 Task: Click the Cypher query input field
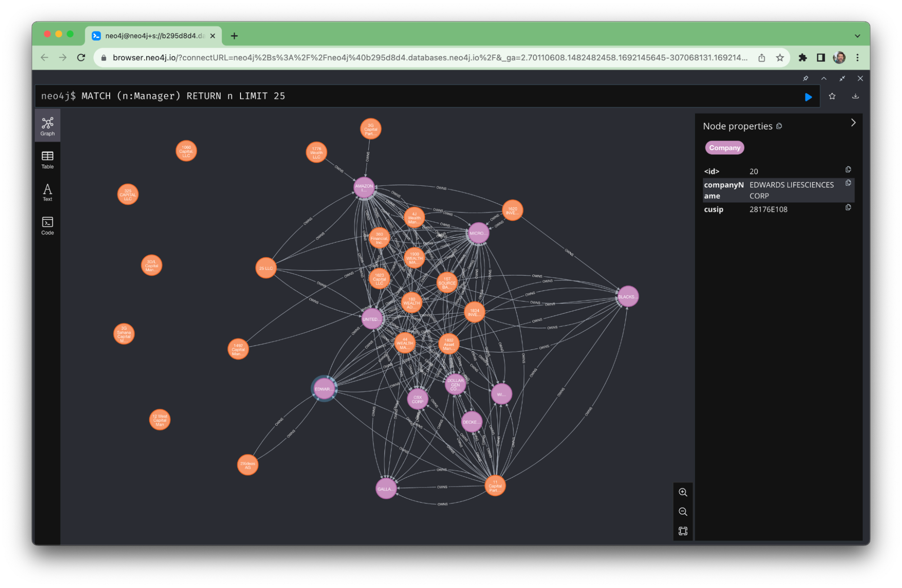click(x=434, y=96)
